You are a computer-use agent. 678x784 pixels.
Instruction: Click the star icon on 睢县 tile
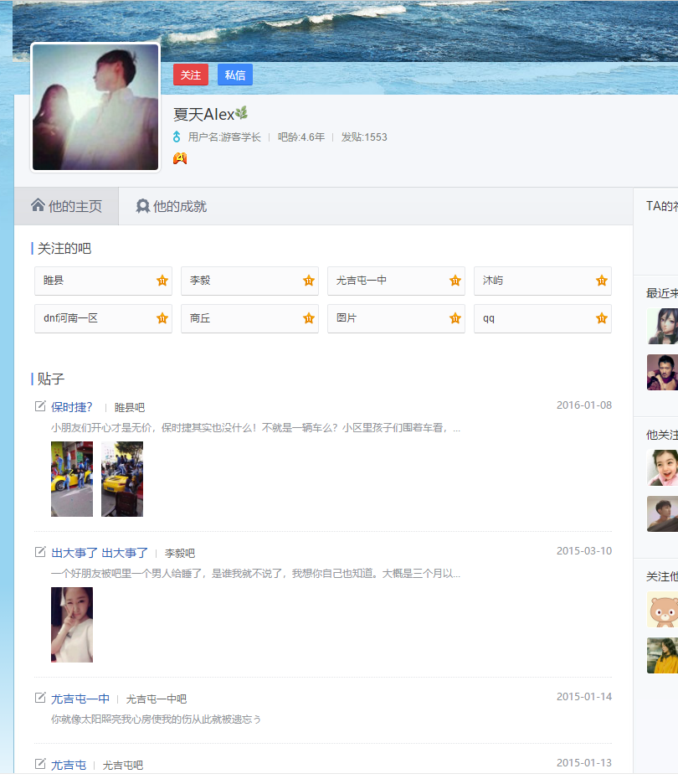click(162, 281)
